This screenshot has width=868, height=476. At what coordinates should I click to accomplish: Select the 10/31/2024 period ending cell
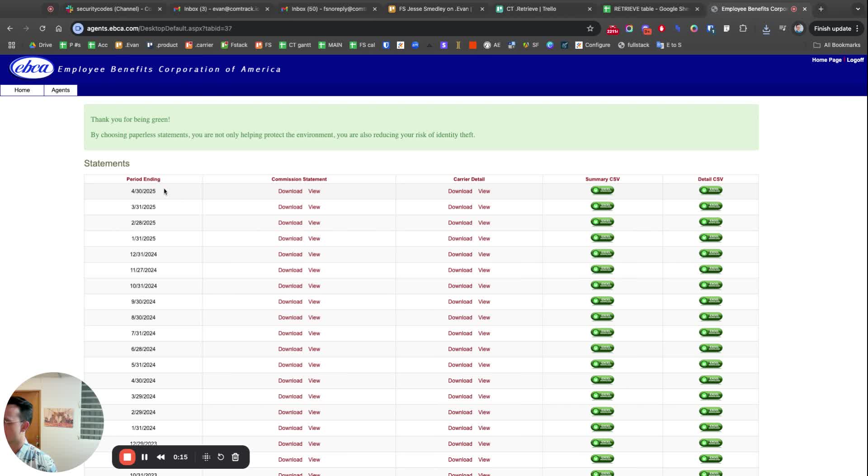coord(143,286)
